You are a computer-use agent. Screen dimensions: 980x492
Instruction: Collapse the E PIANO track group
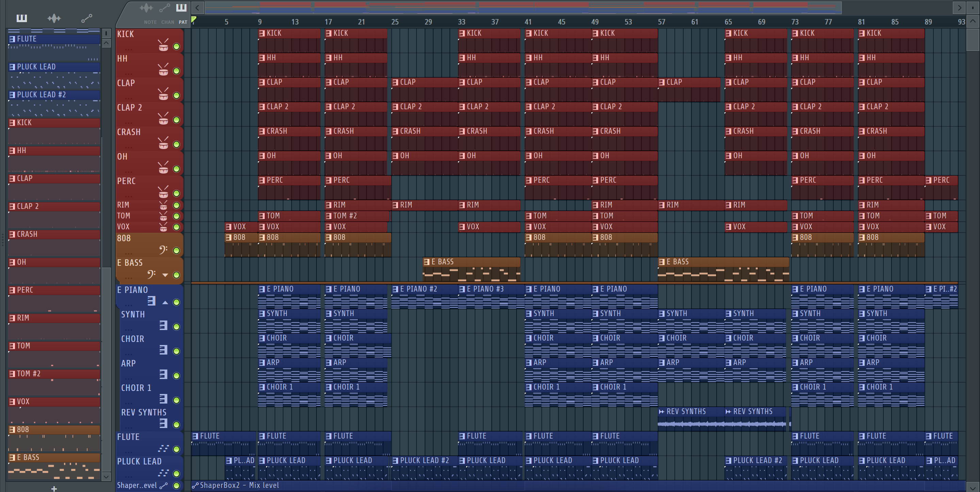165,302
